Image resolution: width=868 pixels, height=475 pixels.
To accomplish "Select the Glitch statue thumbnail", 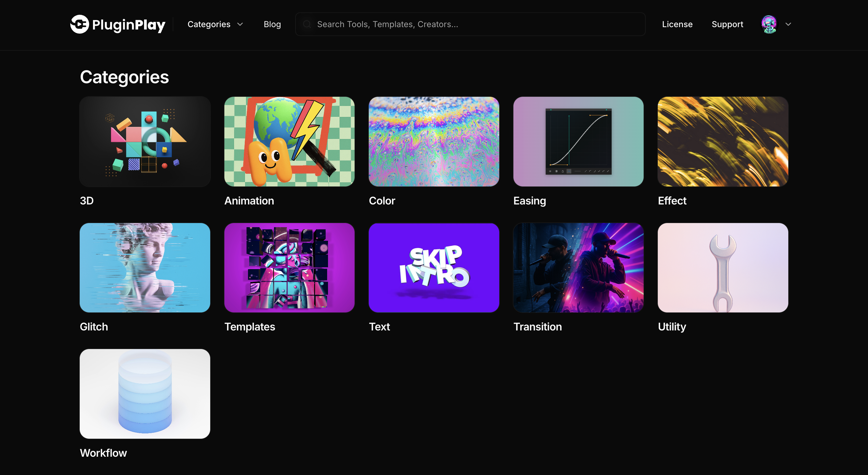I will (x=145, y=268).
